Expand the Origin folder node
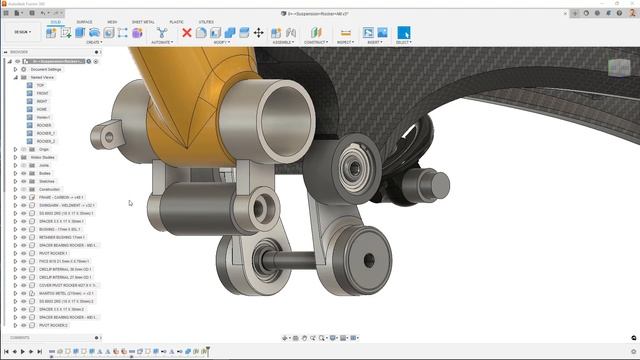 click(16, 149)
